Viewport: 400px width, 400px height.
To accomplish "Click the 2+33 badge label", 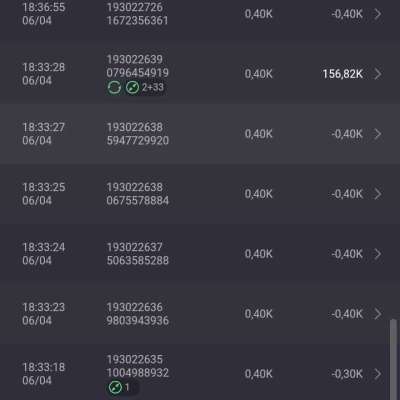I will click(x=153, y=88).
